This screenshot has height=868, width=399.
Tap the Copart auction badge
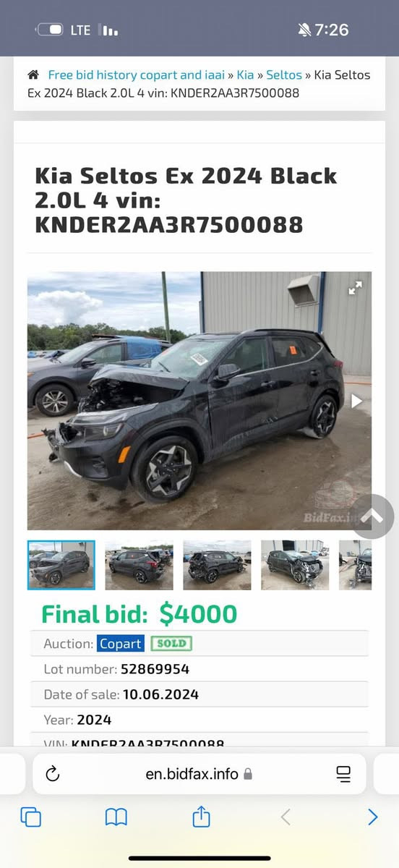(121, 643)
